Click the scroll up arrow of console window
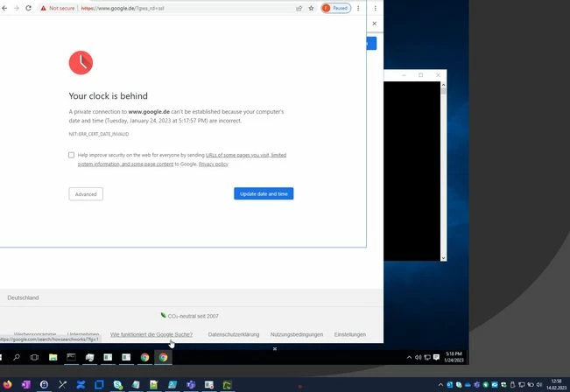570x392 pixels. click(x=443, y=85)
